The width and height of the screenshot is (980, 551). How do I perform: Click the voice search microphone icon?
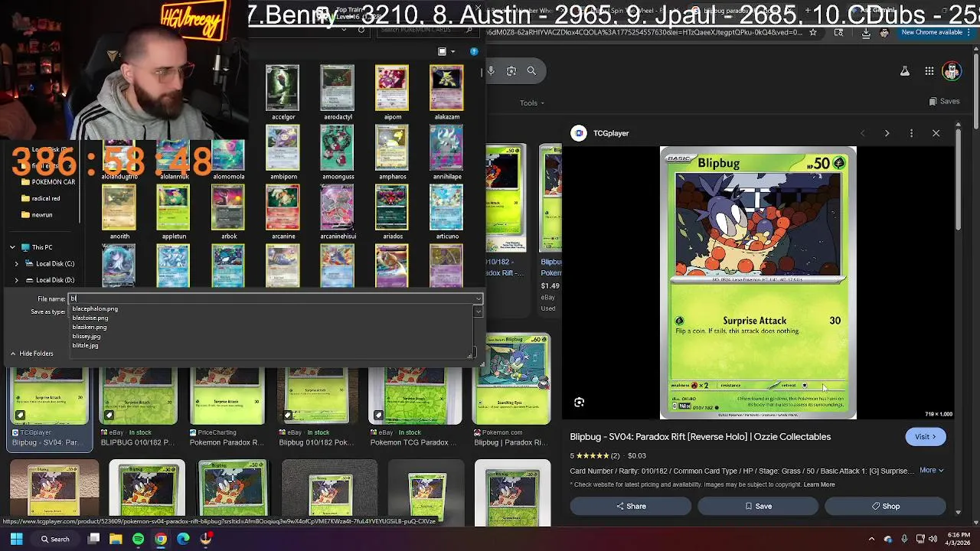point(491,71)
